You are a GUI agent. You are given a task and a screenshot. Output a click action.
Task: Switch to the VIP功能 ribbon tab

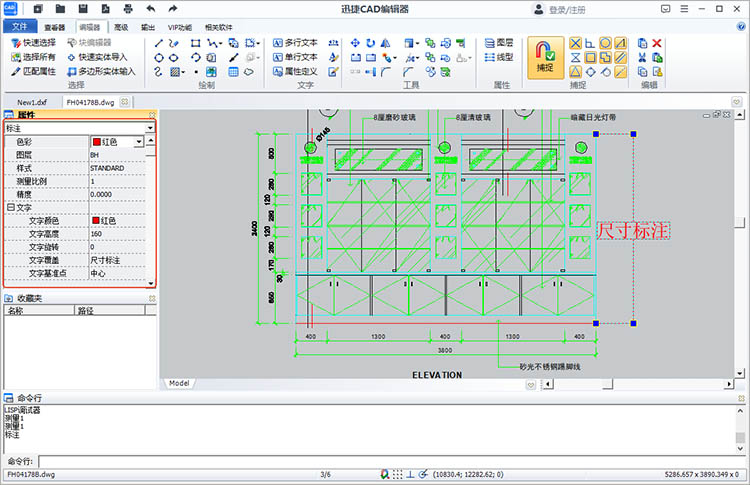tap(180, 27)
